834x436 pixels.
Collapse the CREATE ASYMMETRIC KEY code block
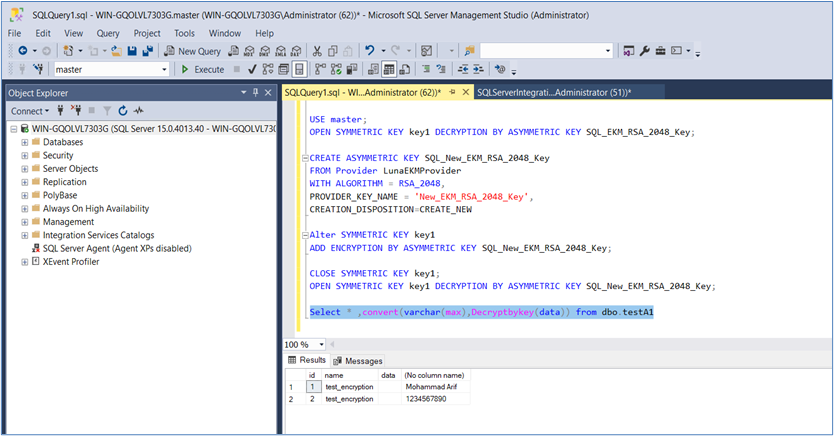coord(305,158)
